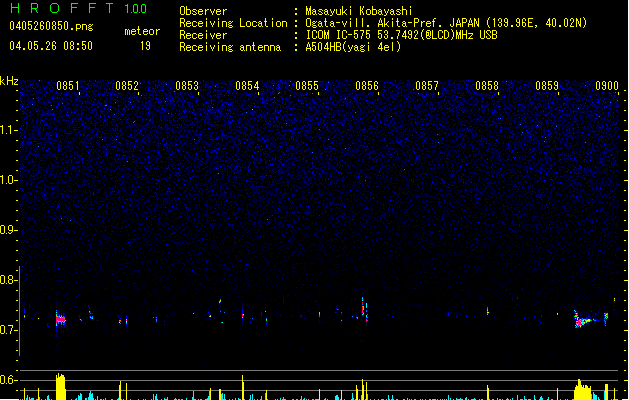
Task: Click the 0855 time marker
Action: [307, 86]
